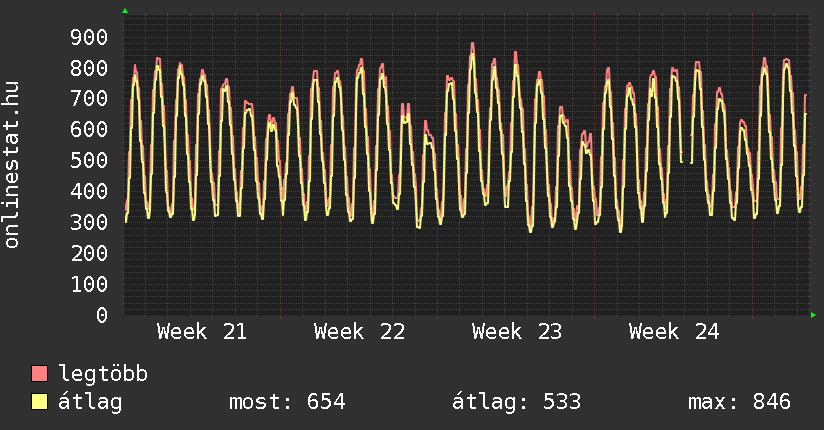Select the Week 21 axis label
The image size is (824, 430).
pos(202,332)
